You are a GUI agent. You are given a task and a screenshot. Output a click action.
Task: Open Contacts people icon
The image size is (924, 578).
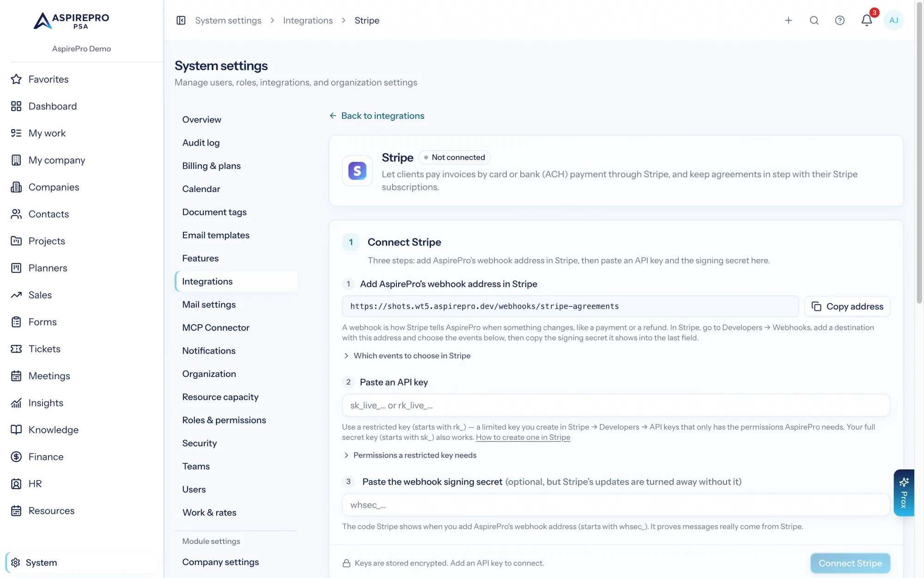point(16,214)
